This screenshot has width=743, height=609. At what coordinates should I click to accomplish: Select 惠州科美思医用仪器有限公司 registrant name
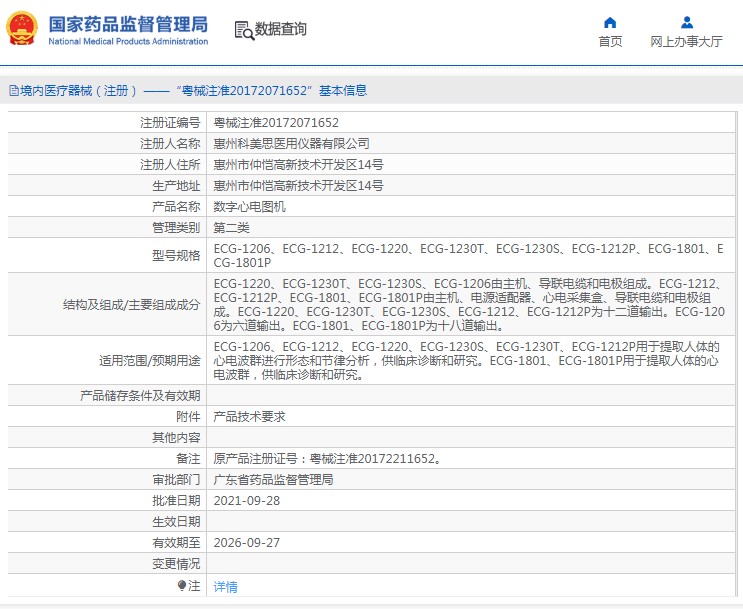pos(291,144)
